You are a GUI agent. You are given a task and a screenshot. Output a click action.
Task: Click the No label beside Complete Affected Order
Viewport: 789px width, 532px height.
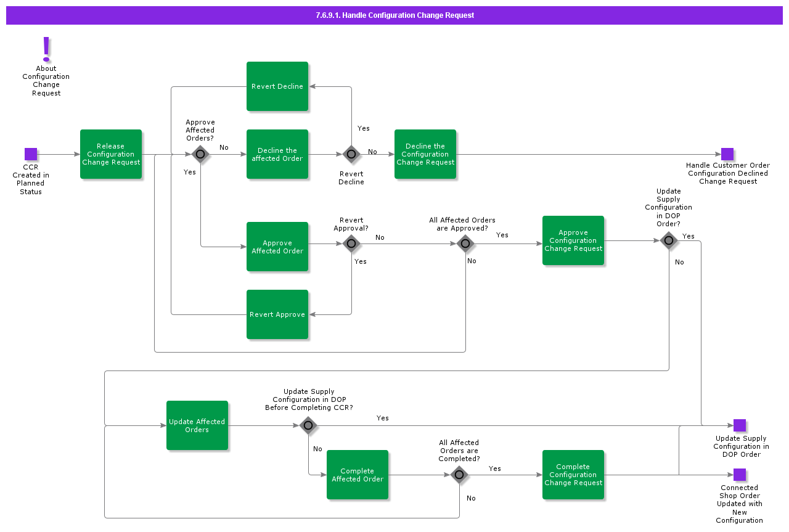(x=317, y=449)
